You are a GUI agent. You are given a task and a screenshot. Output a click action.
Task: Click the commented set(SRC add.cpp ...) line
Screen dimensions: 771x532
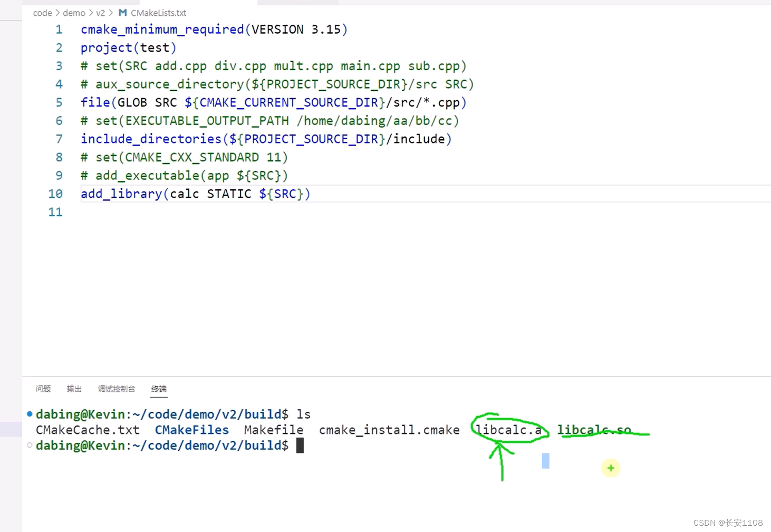click(x=274, y=66)
